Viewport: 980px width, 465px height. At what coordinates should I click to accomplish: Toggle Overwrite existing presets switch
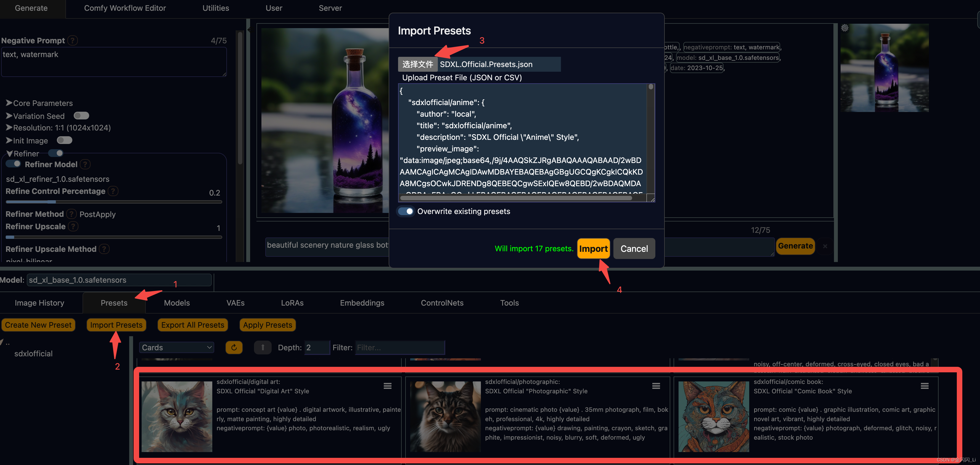tap(406, 211)
